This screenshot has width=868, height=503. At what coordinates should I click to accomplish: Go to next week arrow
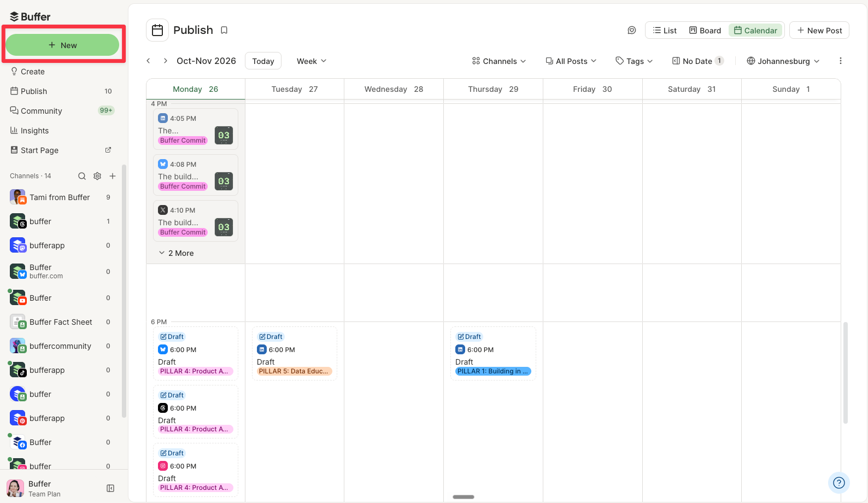pyautogui.click(x=165, y=61)
